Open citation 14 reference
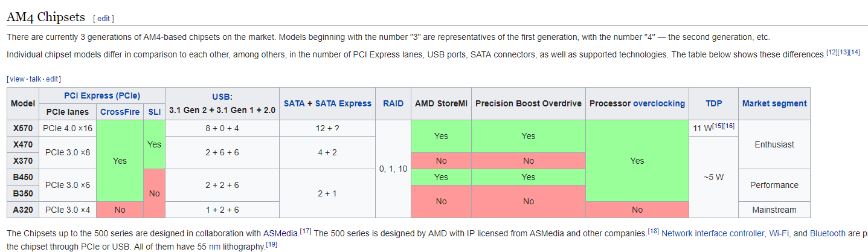Screen dimensions: 868x252 tap(854, 53)
